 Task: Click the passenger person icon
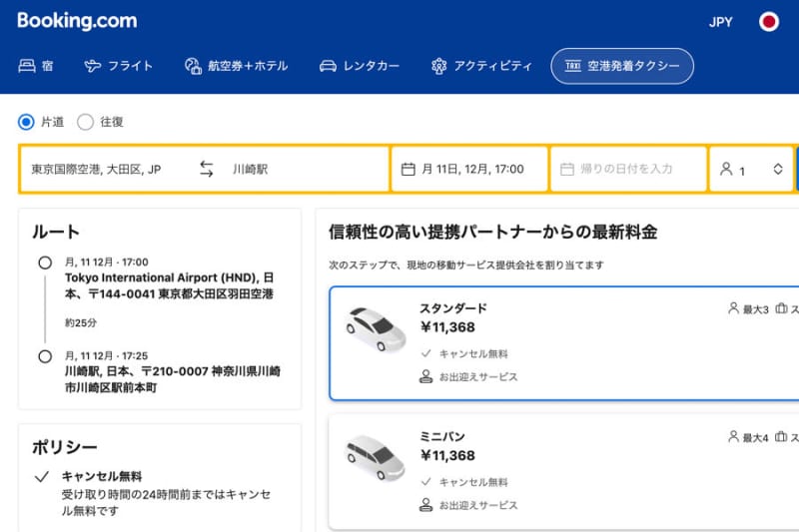click(x=726, y=169)
